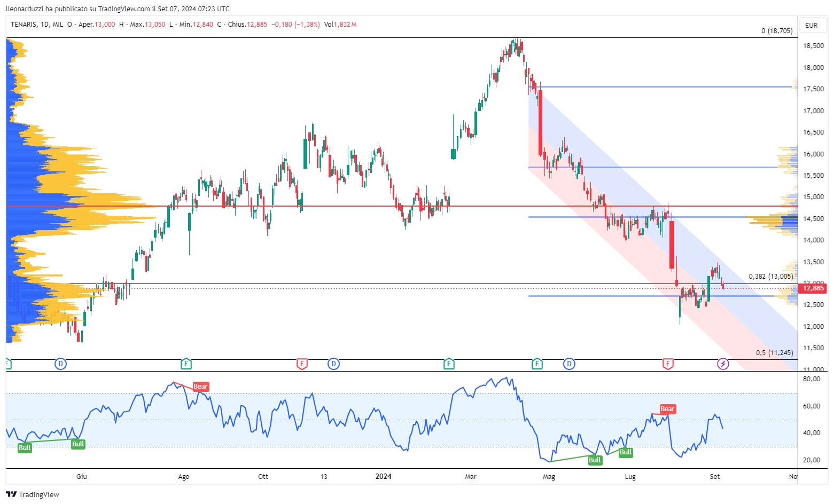Click the 20,00 RSI axis label
The image size is (834, 504).
coord(812,460)
